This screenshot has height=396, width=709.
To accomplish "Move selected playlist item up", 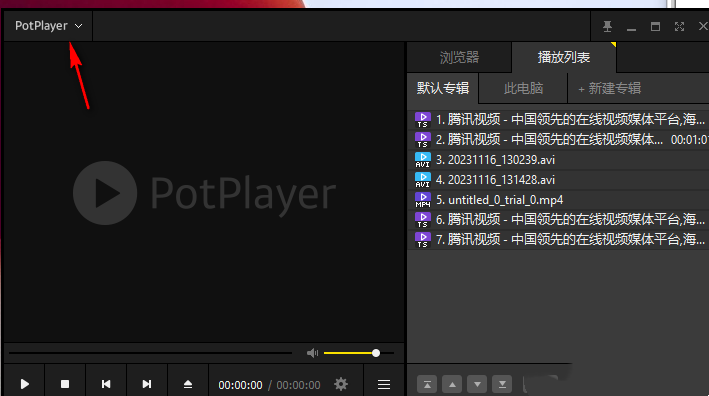I will pyautogui.click(x=452, y=384).
